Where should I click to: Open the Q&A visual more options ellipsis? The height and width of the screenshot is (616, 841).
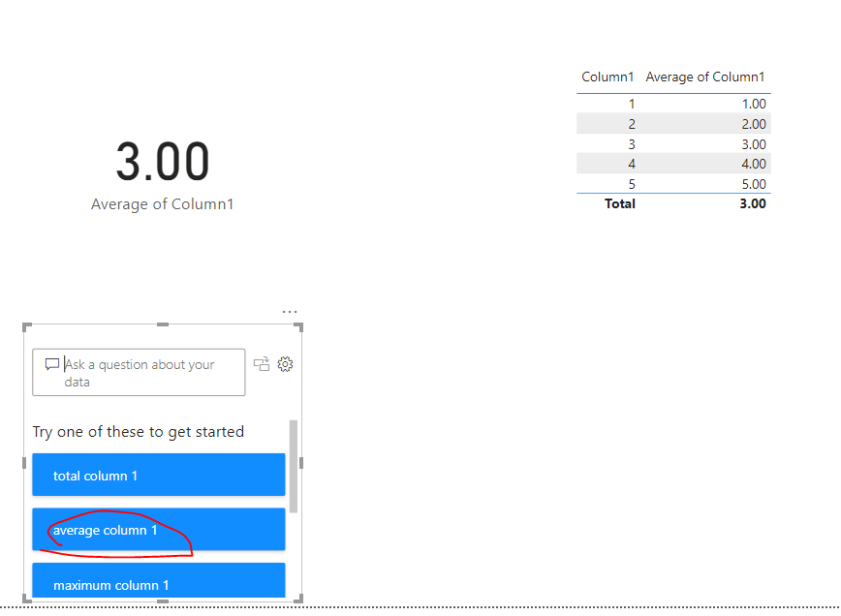click(290, 312)
